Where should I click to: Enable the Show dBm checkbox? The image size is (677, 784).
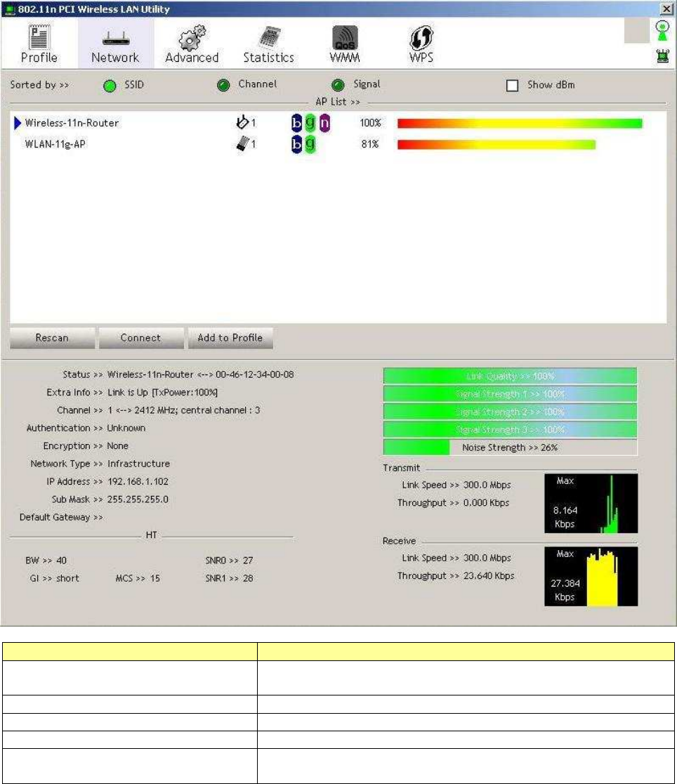pyautogui.click(x=512, y=86)
